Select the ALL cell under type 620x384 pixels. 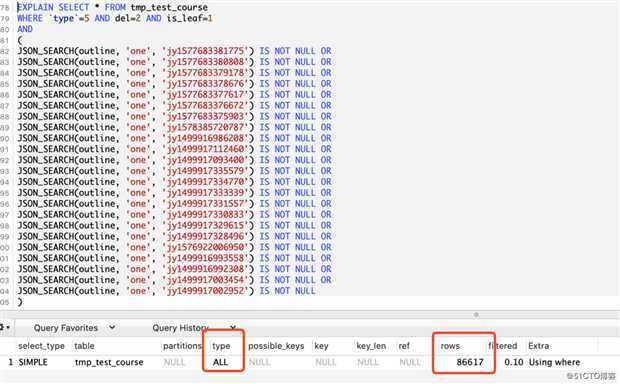point(220,362)
